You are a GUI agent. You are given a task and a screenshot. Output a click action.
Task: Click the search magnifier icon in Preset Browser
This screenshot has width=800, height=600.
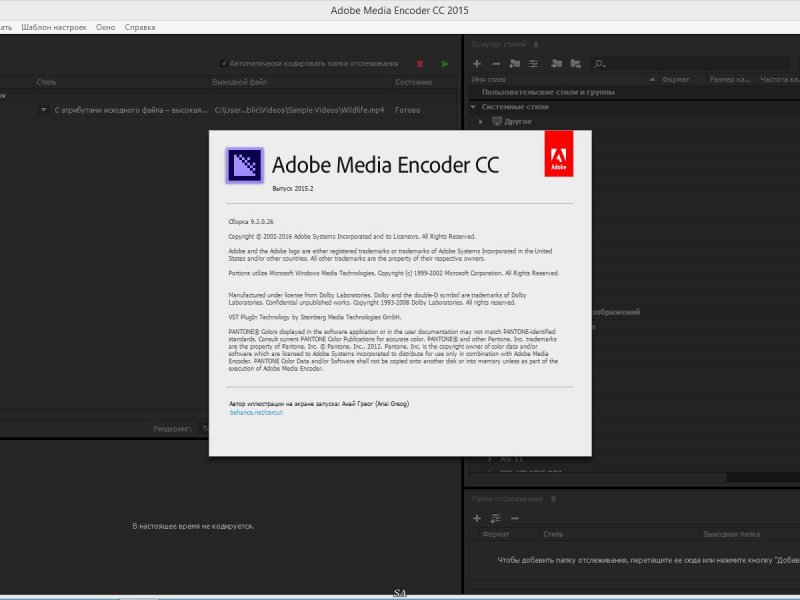click(x=599, y=64)
